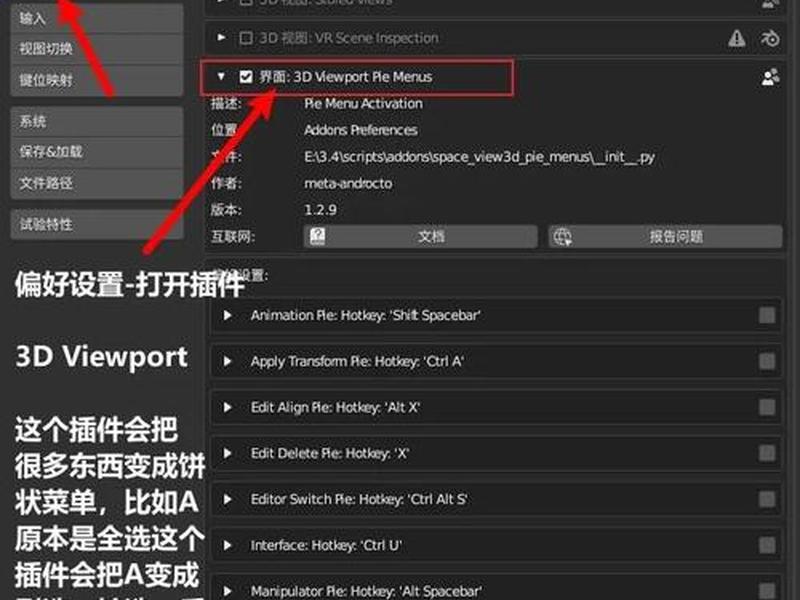
Task: Disable the 3D Viewport Pie Menus checkbox
Action: click(x=246, y=77)
